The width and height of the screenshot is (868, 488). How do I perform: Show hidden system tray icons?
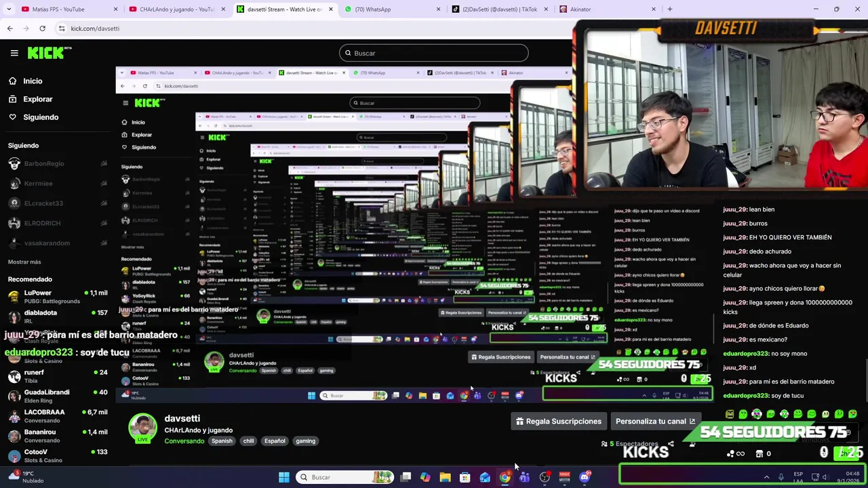pos(766,477)
